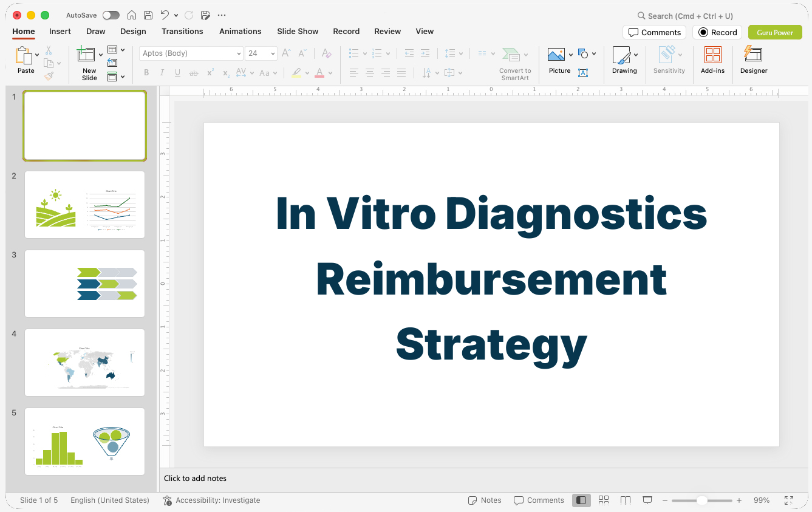Open the font name dropdown
The image size is (812, 512).
click(x=239, y=53)
